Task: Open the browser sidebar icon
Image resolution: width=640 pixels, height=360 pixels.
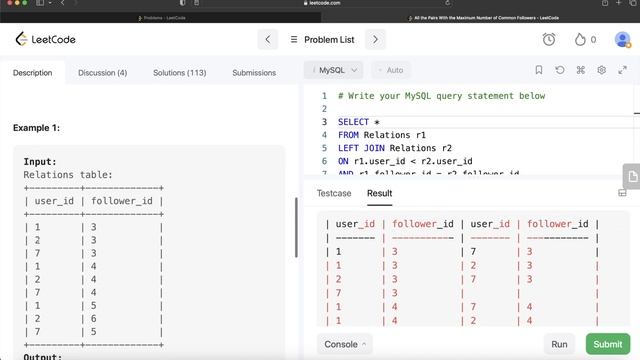Action: pyautogui.click(x=40, y=3)
